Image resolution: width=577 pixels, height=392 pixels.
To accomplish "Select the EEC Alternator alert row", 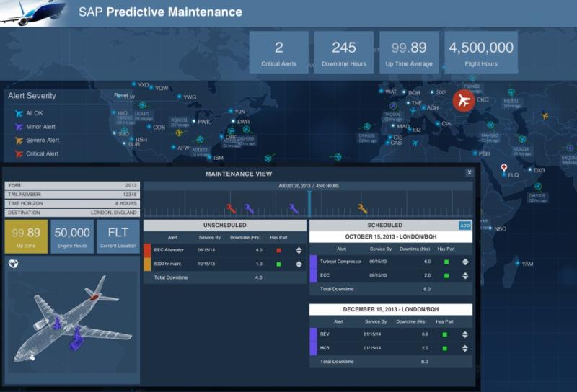I will click(x=225, y=250).
